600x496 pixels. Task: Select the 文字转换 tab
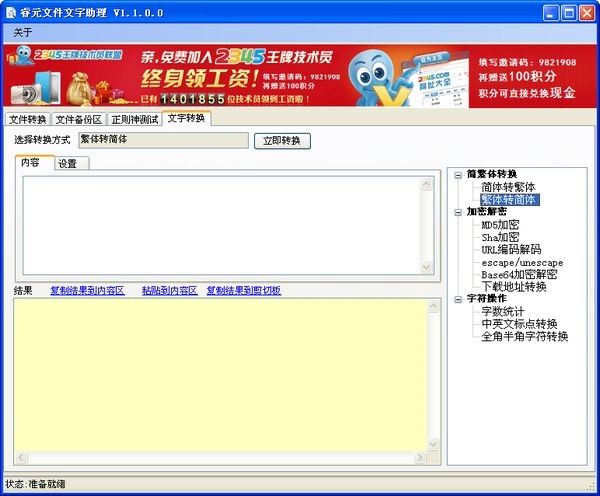186,118
